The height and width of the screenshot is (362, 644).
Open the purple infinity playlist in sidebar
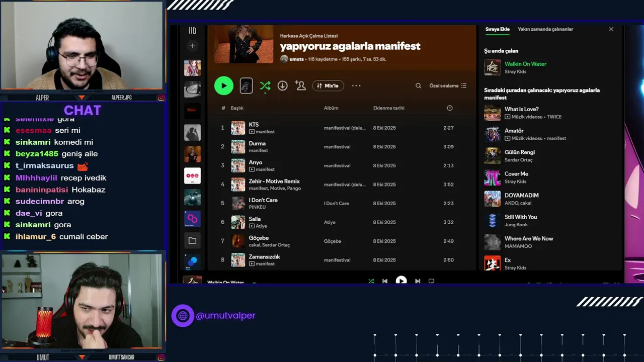coord(192,219)
